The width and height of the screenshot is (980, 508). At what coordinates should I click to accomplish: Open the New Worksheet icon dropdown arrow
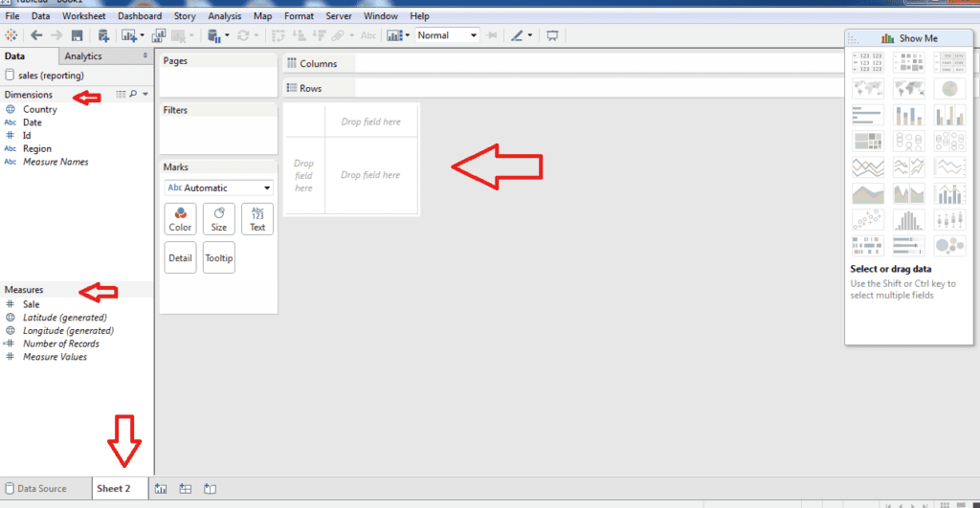pos(142,35)
